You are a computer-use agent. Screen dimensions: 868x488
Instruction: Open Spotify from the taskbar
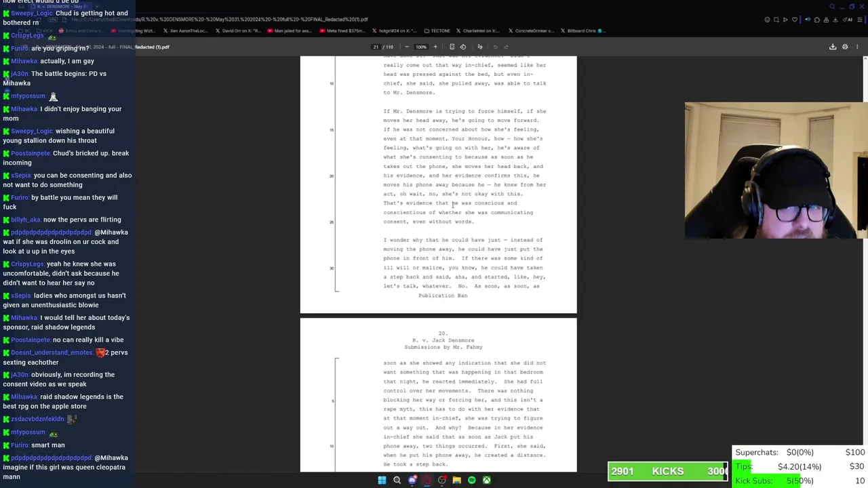pos(472,481)
